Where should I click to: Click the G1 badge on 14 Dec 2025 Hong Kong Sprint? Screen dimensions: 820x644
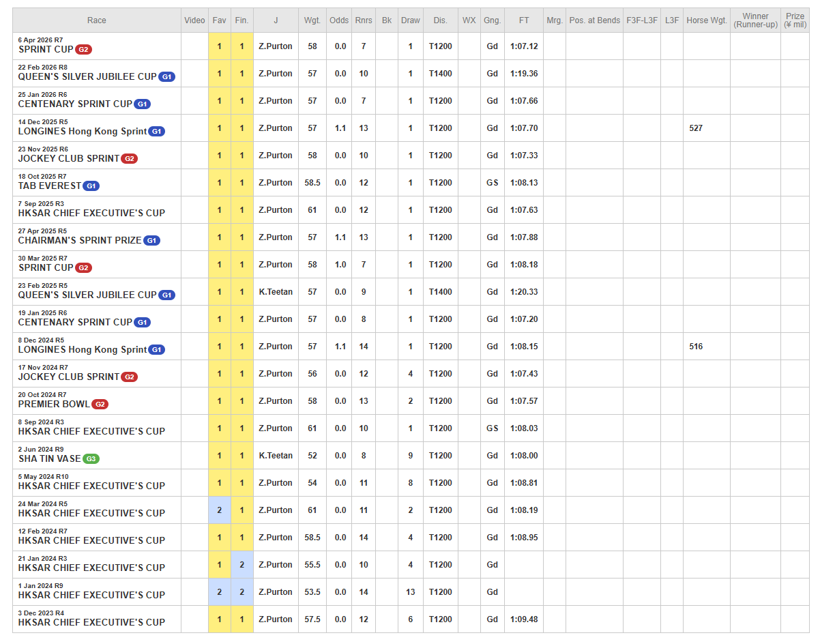(157, 132)
